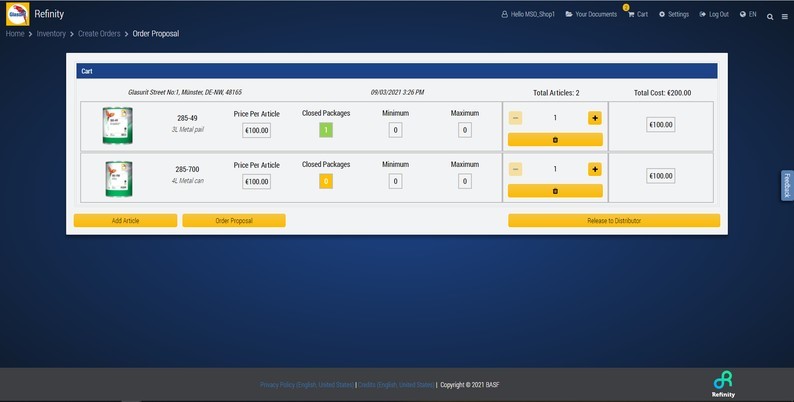Go to Inventory breadcrumb
This screenshot has width=794, height=402.
click(51, 33)
